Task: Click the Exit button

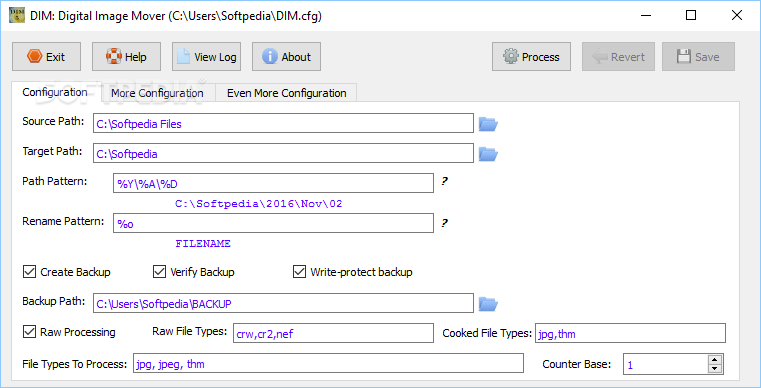Action: tap(46, 57)
